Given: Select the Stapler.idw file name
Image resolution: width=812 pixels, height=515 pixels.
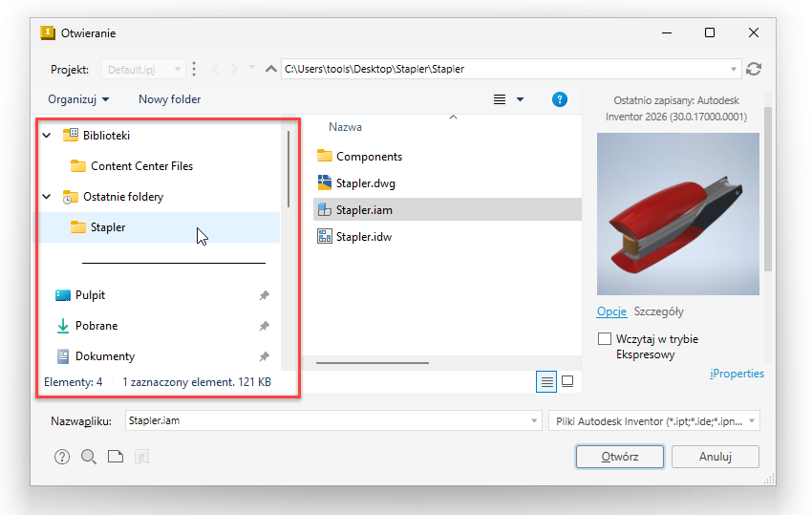Looking at the screenshot, I should point(364,237).
